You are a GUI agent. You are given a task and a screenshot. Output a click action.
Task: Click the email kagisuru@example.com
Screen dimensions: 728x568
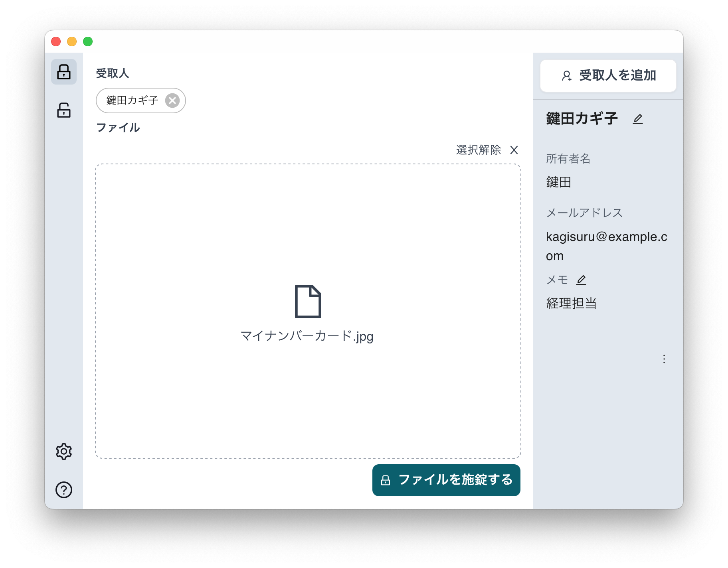tap(607, 246)
